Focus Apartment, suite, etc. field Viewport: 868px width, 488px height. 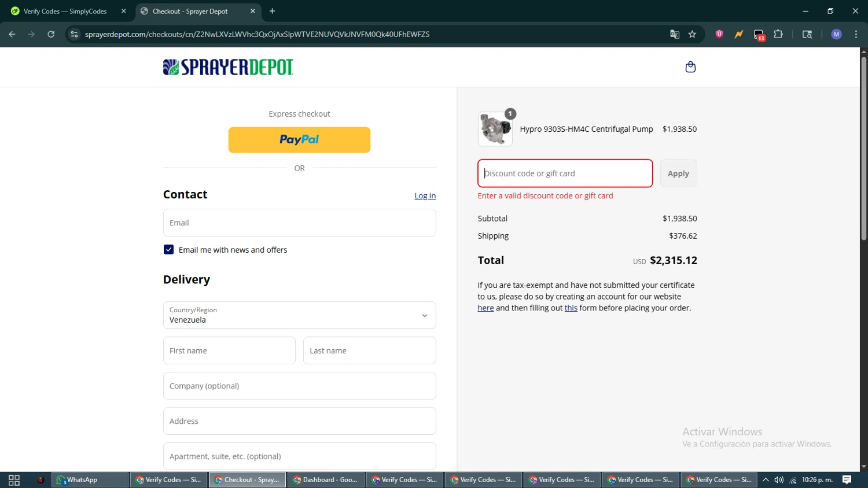click(299, 456)
